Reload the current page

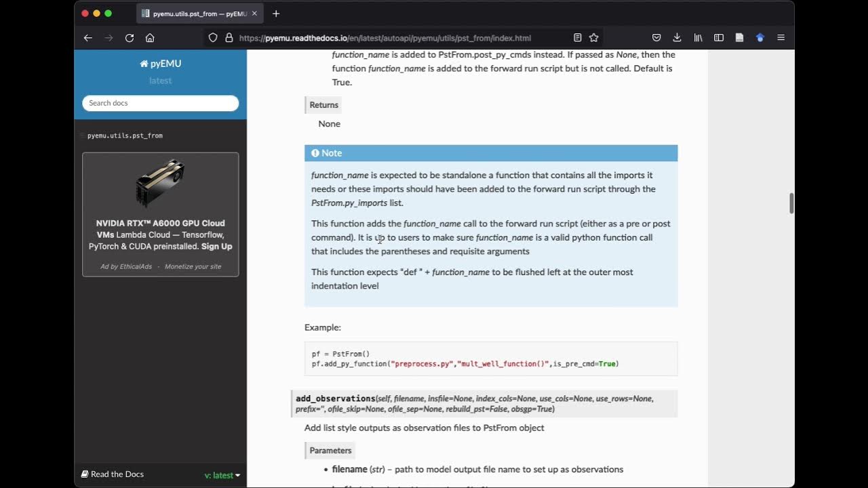pyautogui.click(x=130, y=38)
